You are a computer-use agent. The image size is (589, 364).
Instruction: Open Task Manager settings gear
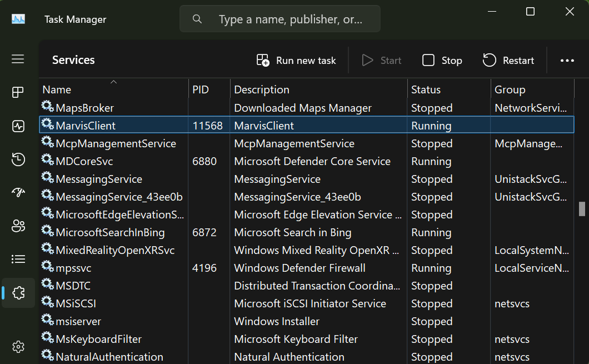[18, 347]
